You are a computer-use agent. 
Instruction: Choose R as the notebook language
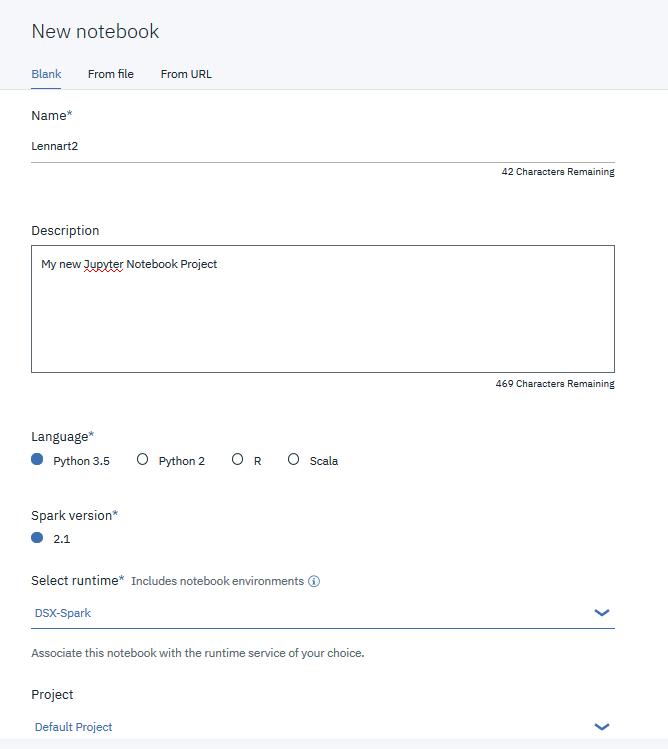point(237,460)
